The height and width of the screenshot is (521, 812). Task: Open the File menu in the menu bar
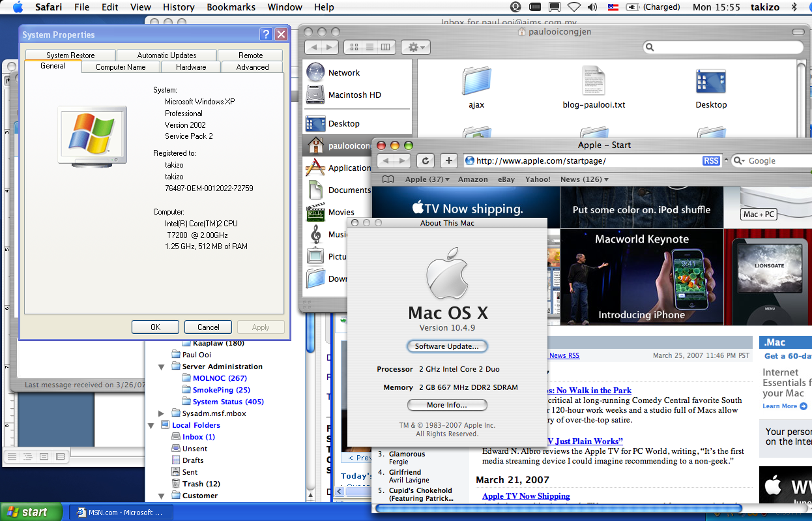81,7
